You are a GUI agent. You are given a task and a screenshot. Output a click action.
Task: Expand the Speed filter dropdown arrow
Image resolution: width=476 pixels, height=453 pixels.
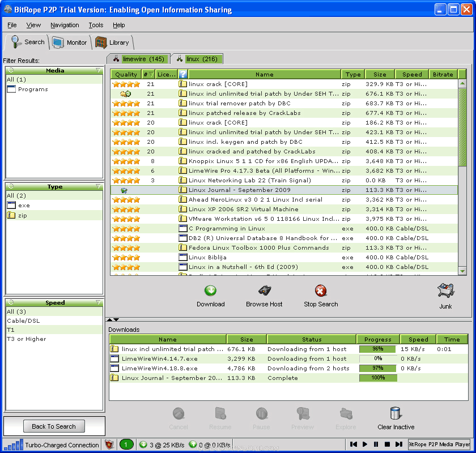coord(99,302)
